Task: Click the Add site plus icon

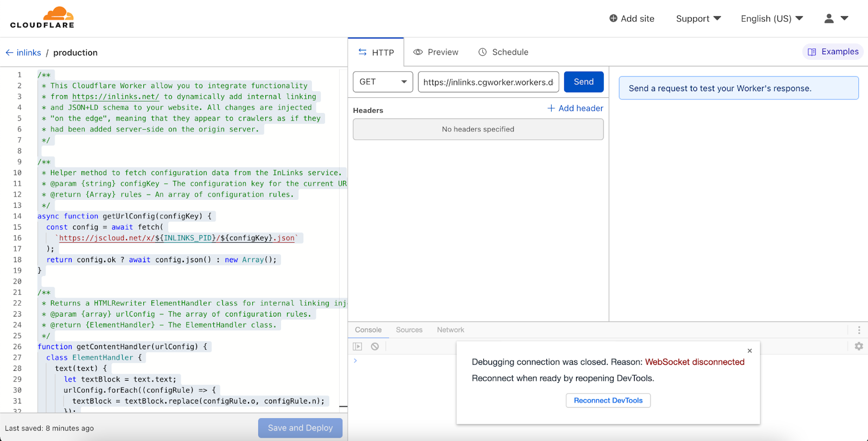Action: (x=613, y=18)
